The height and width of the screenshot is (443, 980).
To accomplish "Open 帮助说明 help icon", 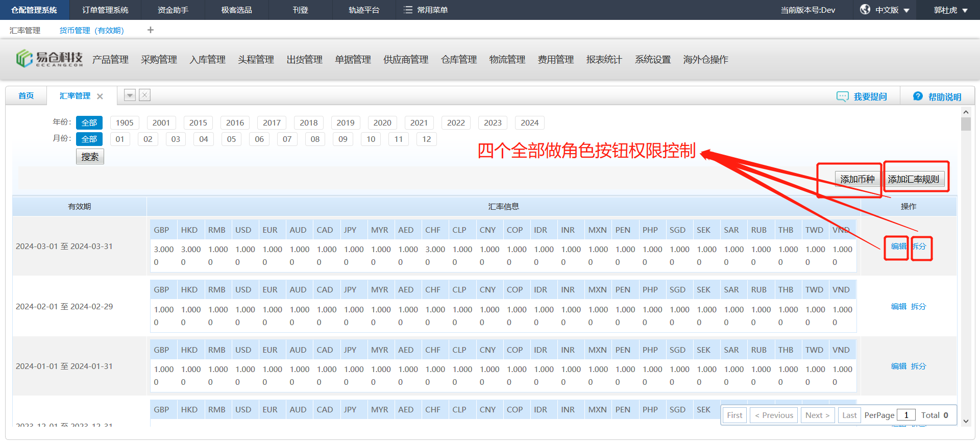I will (918, 96).
